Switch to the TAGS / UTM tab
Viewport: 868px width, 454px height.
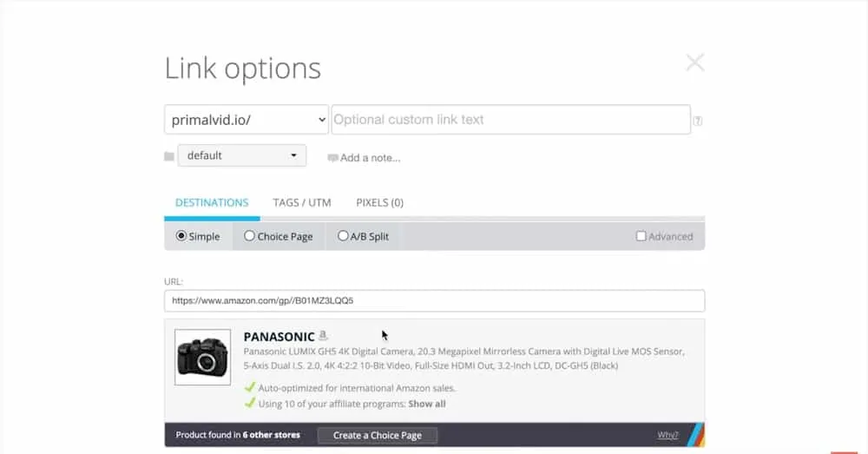[302, 202]
